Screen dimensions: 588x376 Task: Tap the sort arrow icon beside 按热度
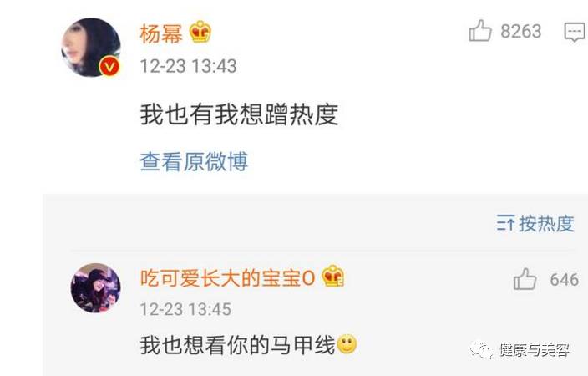pyautogui.click(x=505, y=224)
